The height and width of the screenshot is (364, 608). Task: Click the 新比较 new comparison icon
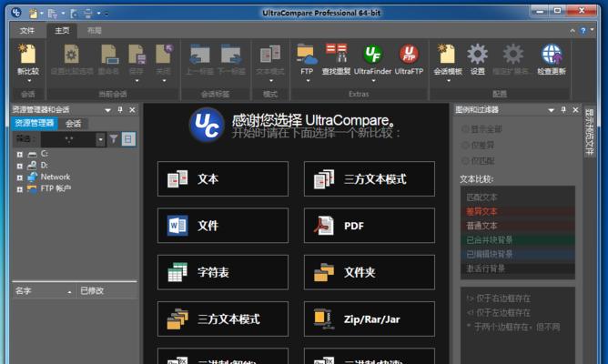(28, 55)
